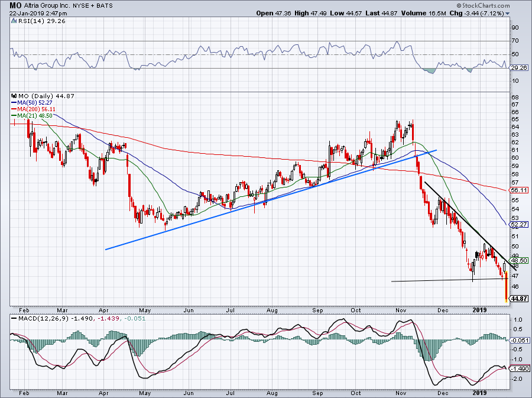This screenshot has width=532, height=398.
Task: Click the black -1.490 MACD value in legend
Action: click(83, 319)
